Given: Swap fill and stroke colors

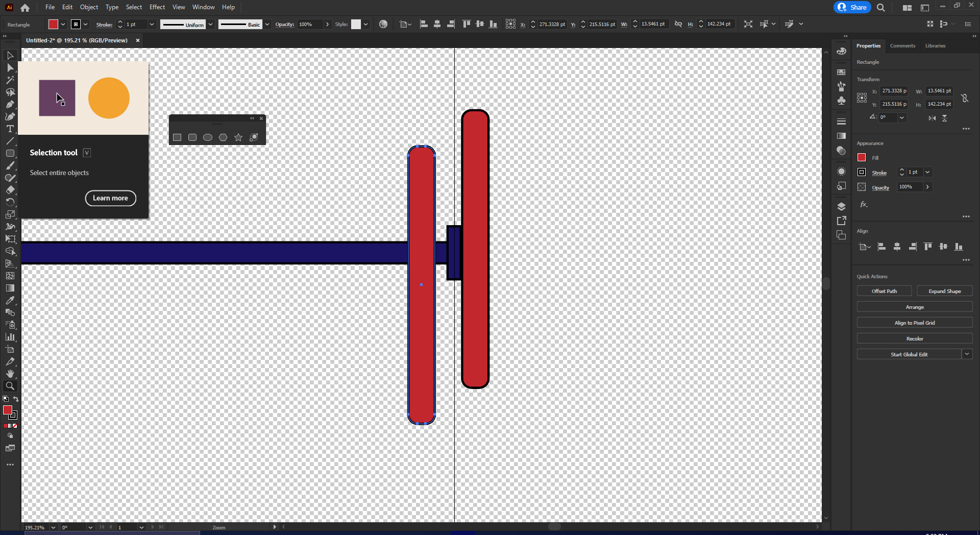Looking at the screenshot, I should [16, 399].
